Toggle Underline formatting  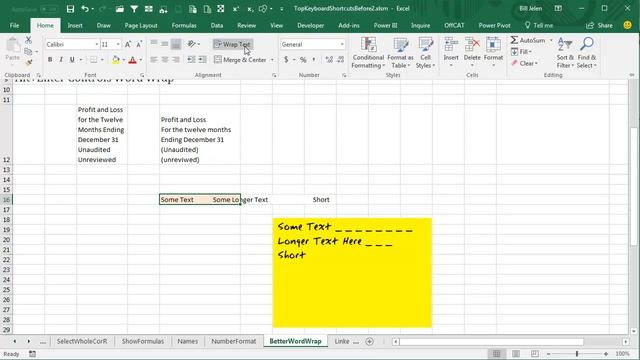click(72, 60)
